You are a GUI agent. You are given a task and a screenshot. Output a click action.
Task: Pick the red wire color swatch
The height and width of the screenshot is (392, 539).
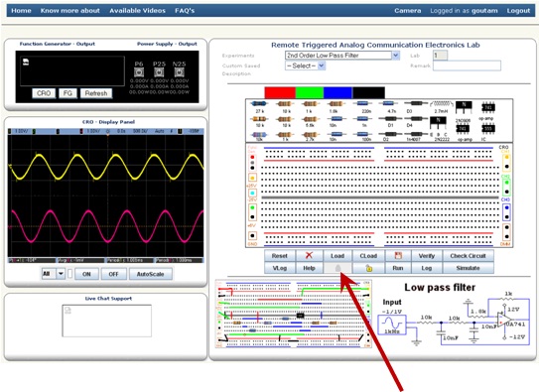point(280,92)
